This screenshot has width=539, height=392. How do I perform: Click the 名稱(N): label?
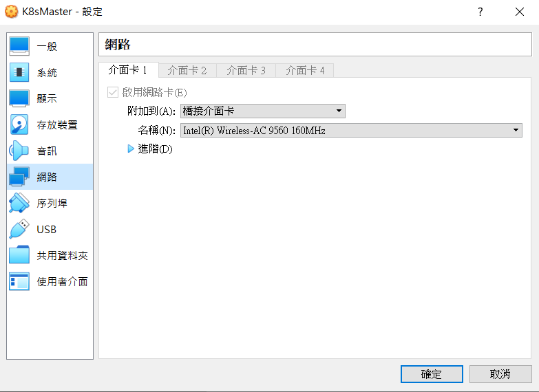click(x=156, y=130)
